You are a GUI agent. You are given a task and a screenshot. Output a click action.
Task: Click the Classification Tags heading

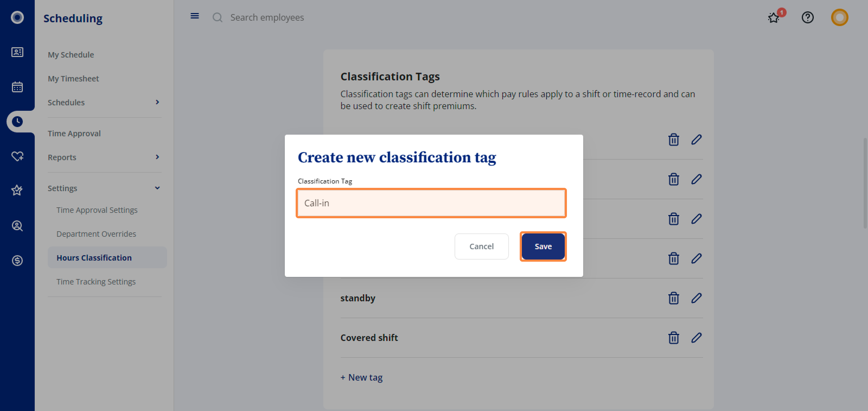tap(390, 77)
